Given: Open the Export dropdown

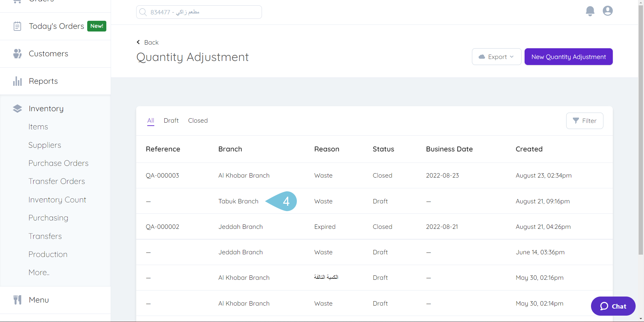Looking at the screenshot, I should [x=496, y=56].
